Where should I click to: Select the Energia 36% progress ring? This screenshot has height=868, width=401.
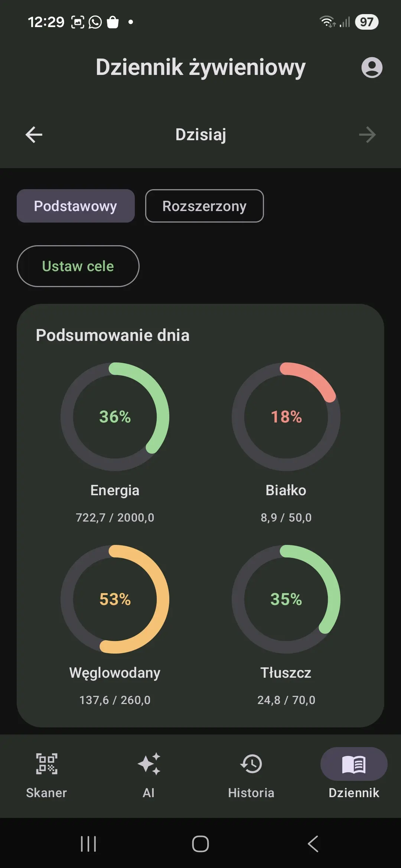[x=115, y=417]
